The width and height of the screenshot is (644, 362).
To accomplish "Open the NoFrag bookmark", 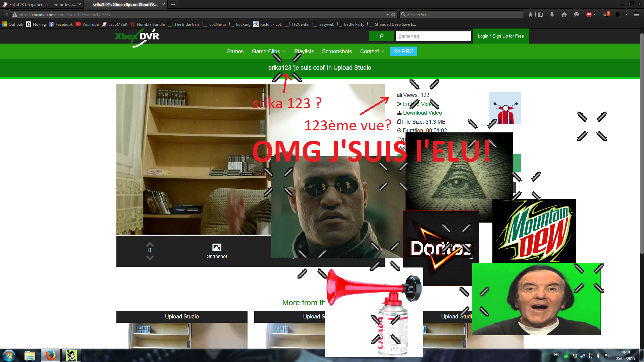I will (x=36, y=24).
